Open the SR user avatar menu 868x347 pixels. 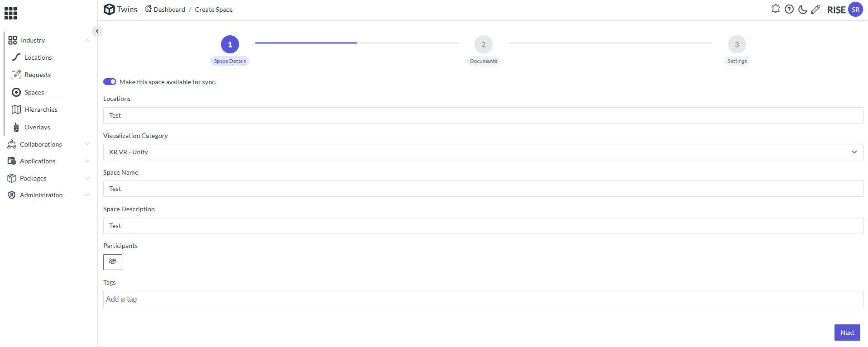coord(855,9)
